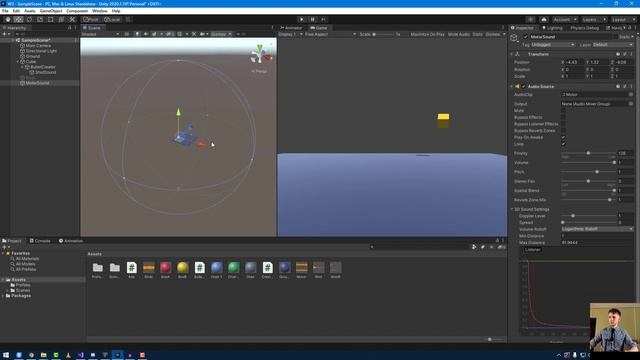Image resolution: width=640 pixels, height=360 pixels.
Task: Select the Rotate tool in toolbar
Action: (x=29, y=19)
